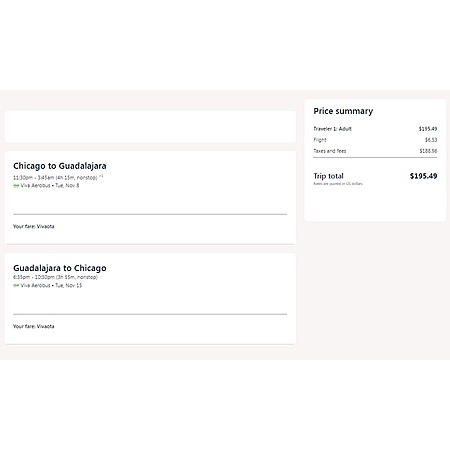The height and width of the screenshot is (450, 450).
Task: Select the Chicago to Guadalajara heading
Action: tap(60, 166)
